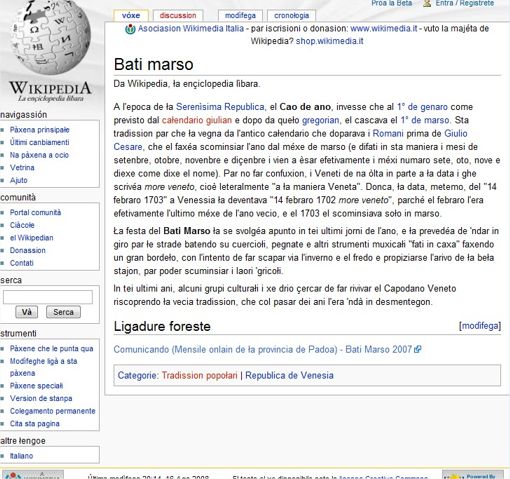
Task: Switch to the modifega tab
Action: pos(240,15)
